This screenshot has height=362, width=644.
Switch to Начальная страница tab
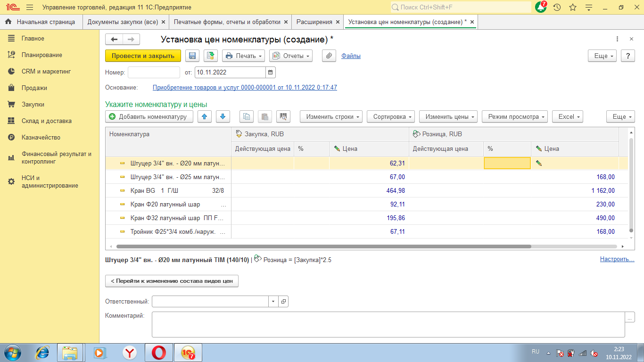(41, 22)
